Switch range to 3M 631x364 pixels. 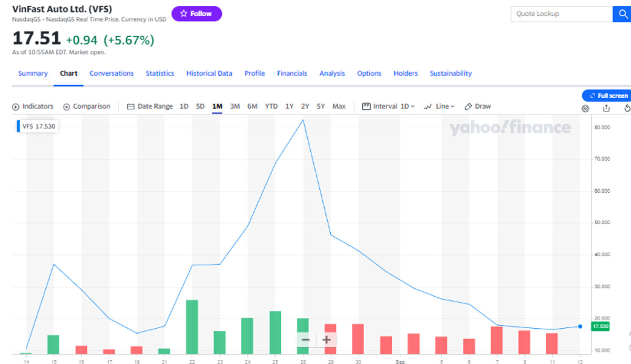point(235,106)
